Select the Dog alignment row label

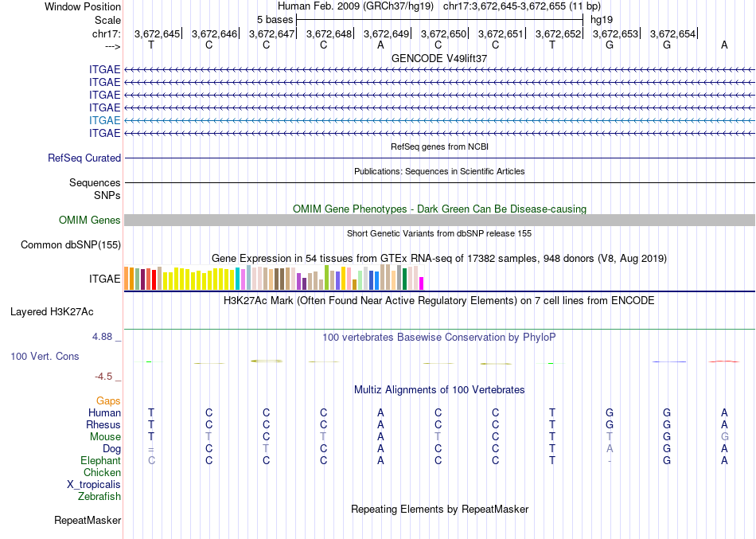[111, 449]
